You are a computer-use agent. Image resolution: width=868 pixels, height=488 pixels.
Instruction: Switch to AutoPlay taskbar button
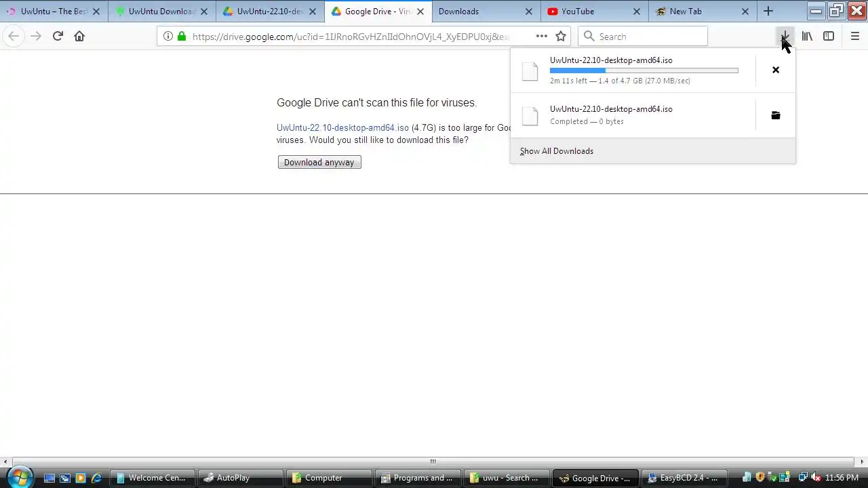pos(239,478)
